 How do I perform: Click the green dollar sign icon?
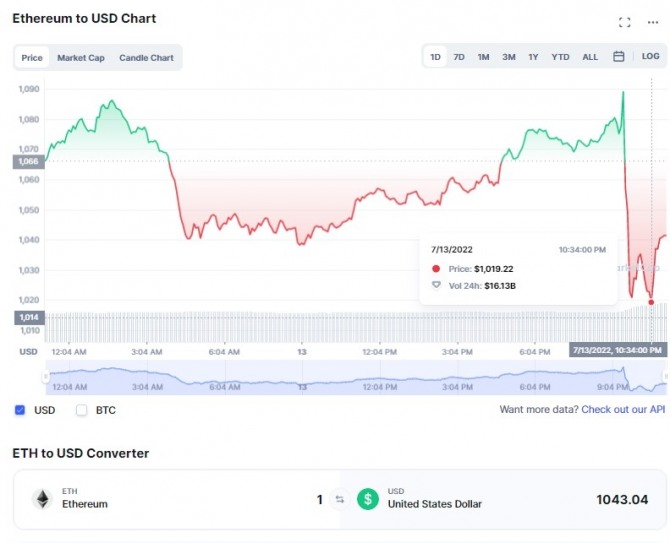[x=368, y=498]
